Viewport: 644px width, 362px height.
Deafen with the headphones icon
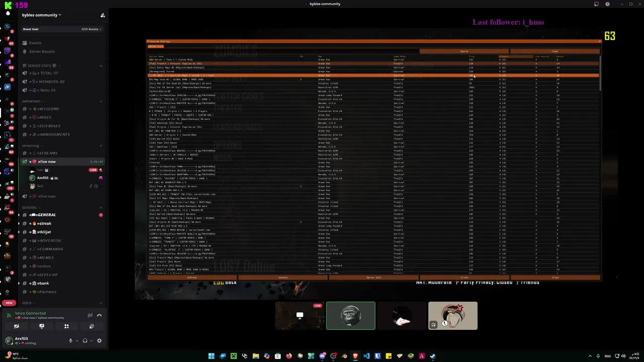click(x=85, y=341)
